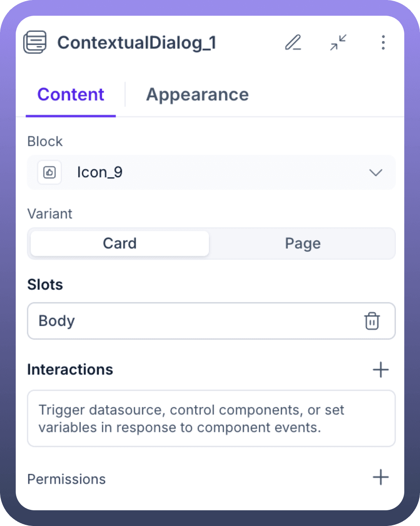Click the Interactions description box
The image size is (420, 526).
[x=211, y=418]
